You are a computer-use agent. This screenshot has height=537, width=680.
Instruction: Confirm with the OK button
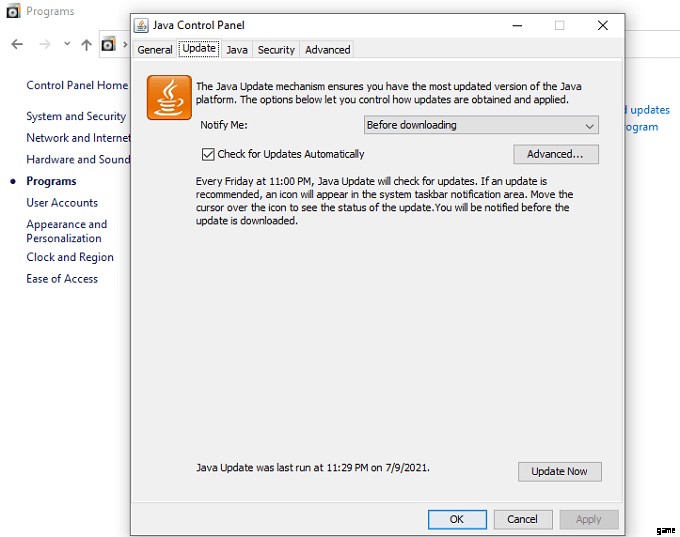coord(457,519)
